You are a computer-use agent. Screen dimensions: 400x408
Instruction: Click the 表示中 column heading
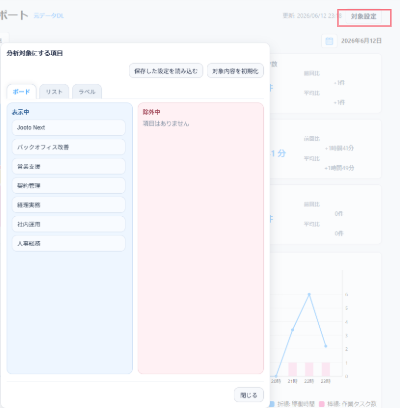click(x=21, y=112)
